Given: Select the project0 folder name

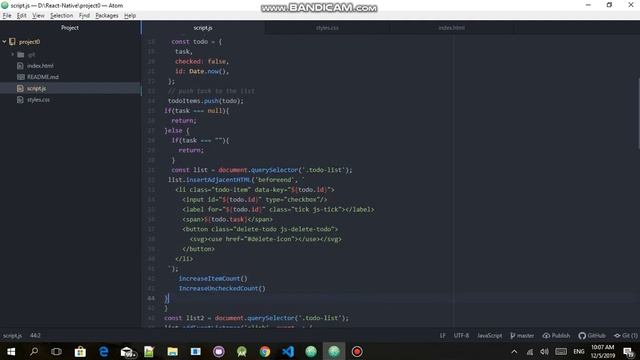Looking at the screenshot, I should tap(29, 42).
